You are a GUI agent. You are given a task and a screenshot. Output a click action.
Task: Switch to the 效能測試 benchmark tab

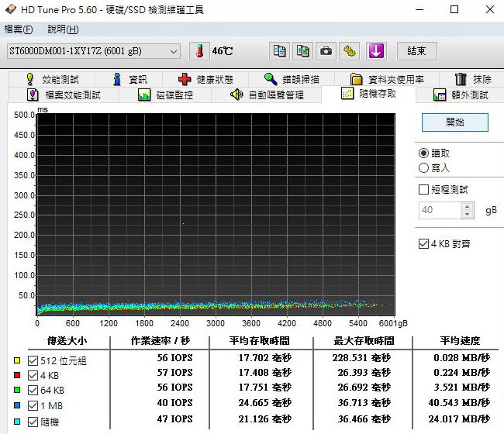tap(52, 79)
